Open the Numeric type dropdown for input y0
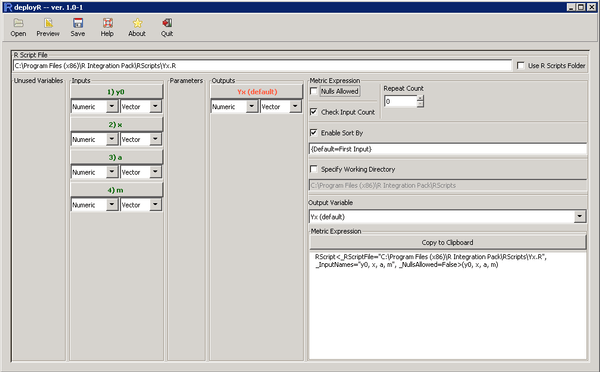The width and height of the screenshot is (600, 372). [112, 106]
